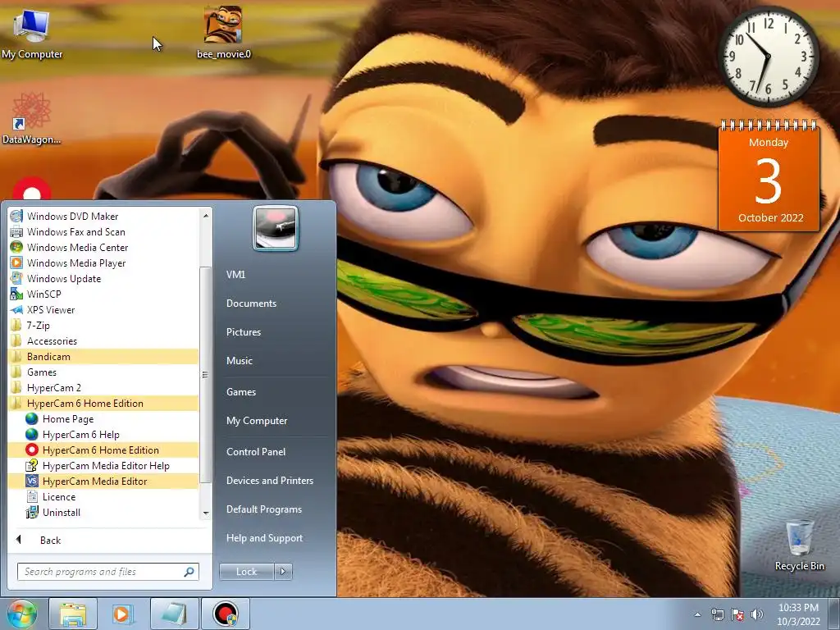840x630 pixels.
Task: Open Pictures from start menu
Action: click(x=244, y=332)
